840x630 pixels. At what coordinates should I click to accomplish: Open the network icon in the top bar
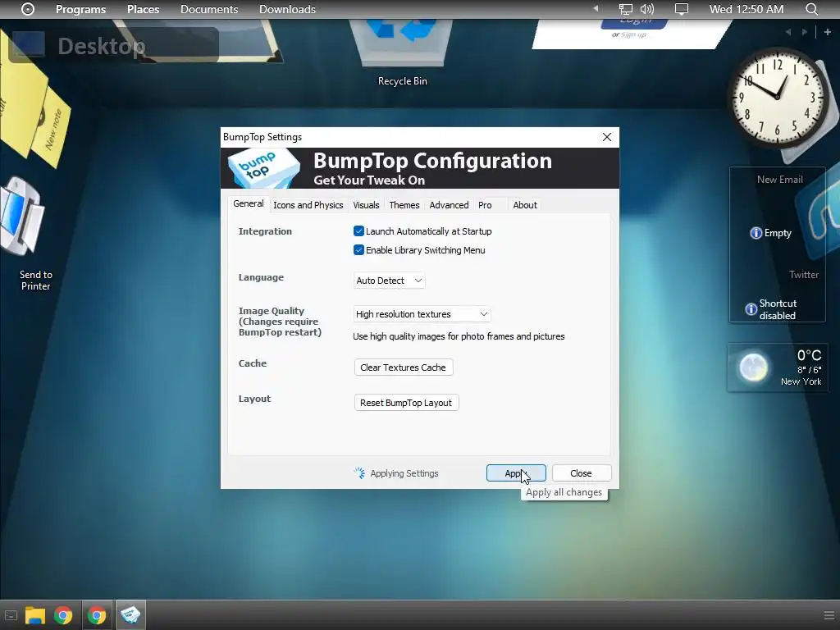click(x=625, y=9)
